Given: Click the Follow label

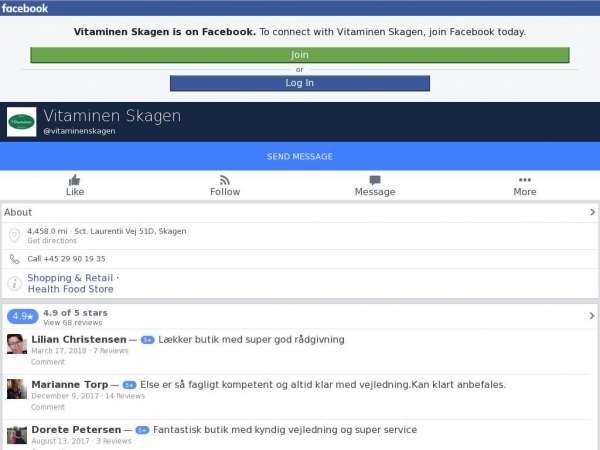Looking at the screenshot, I should 225,192.
